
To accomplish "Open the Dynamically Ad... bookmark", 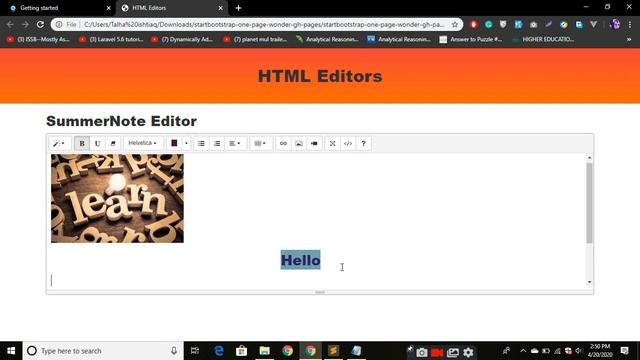I will (x=182, y=39).
